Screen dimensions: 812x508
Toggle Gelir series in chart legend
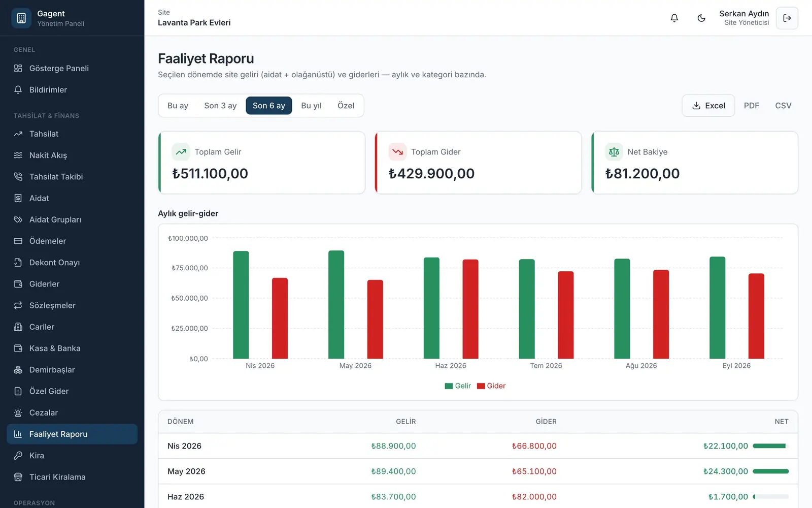(x=458, y=386)
